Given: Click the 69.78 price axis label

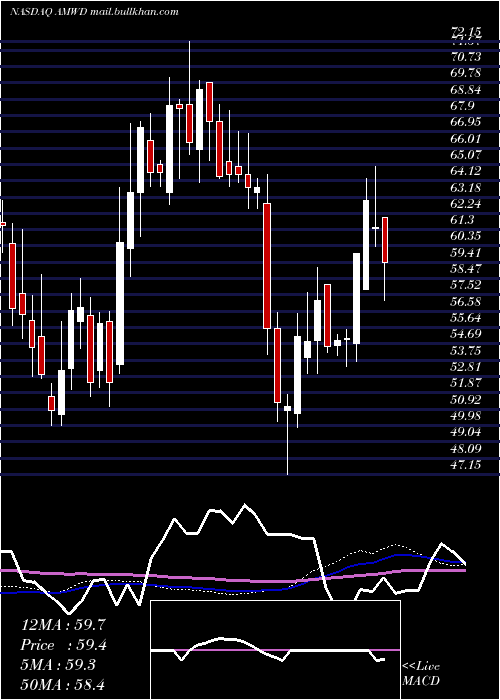Looking at the screenshot, I should click(x=466, y=73).
